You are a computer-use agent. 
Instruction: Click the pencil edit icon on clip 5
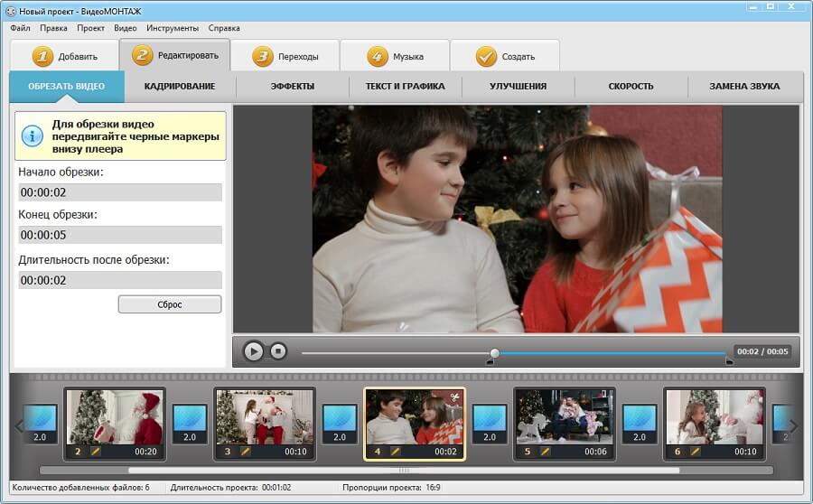545,451
